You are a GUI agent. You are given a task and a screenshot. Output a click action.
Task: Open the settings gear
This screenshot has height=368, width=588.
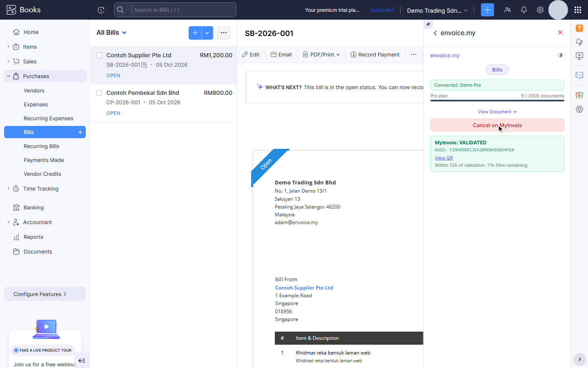(x=540, y=10)
